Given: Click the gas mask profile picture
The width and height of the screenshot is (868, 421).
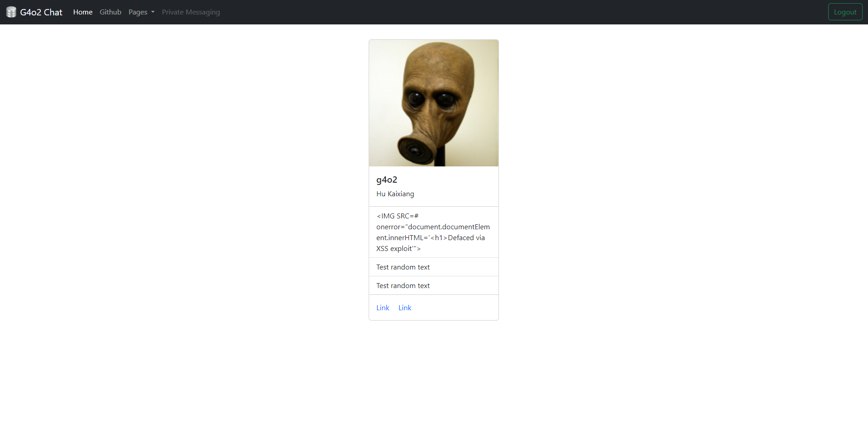Looking at the screenshot, I should coord(434,103).
